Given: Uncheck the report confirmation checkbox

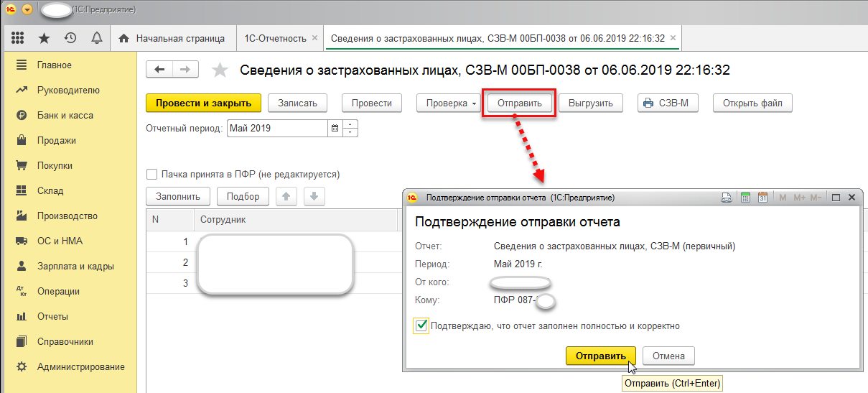Looking at the screenshot, I should pos(421,326).
